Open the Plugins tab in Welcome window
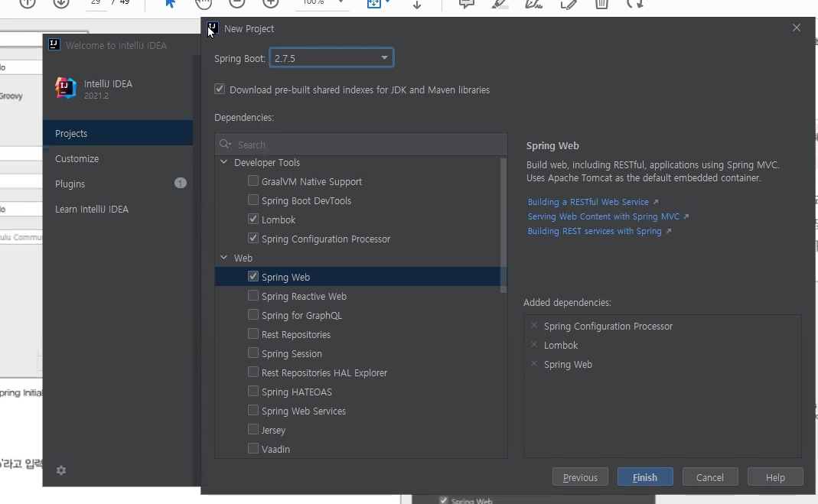This screenshot has width=818, height=504. pos(118,184)
